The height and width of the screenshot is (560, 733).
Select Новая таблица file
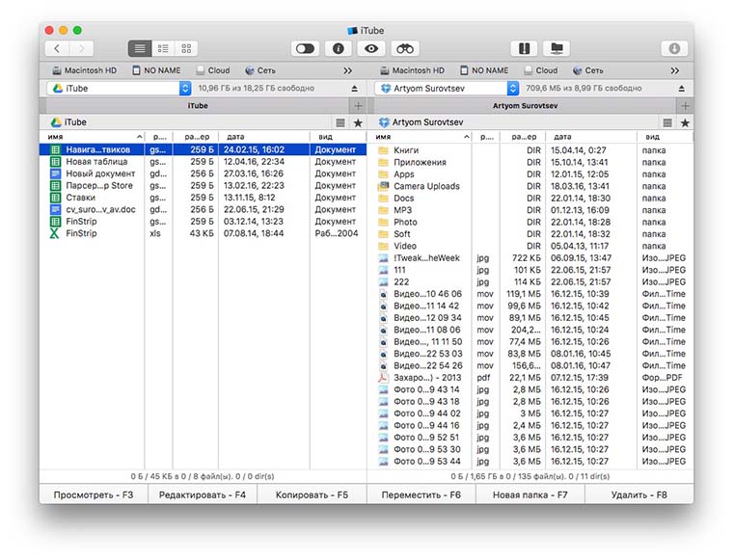coord(203,162)
